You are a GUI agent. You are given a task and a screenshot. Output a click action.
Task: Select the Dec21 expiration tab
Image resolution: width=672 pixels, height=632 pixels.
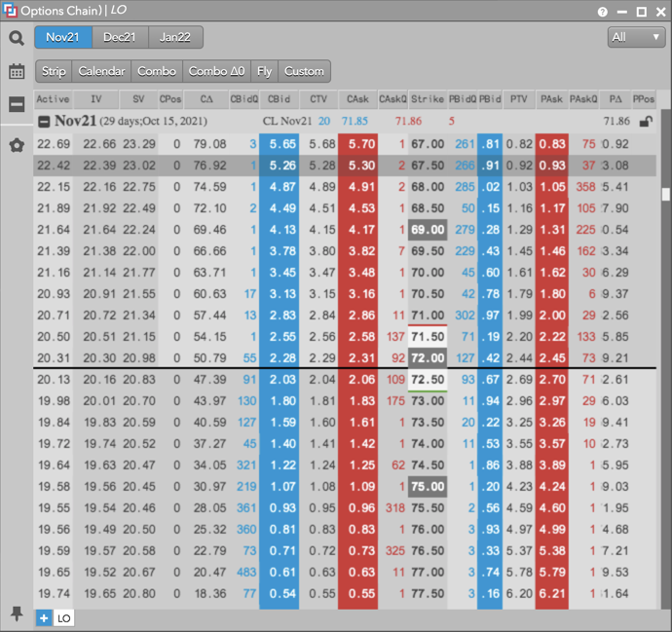tap(120, 37)
